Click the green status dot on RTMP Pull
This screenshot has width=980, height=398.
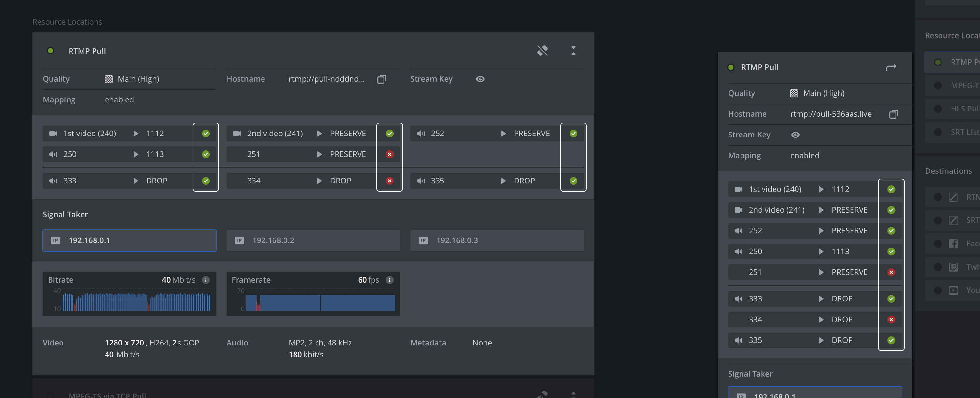(50, 50)
